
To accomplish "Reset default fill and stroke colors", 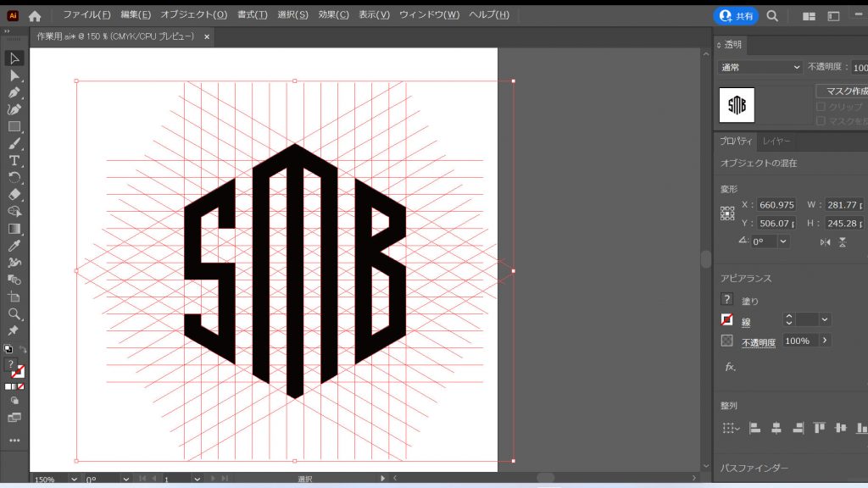I will (x=8, y=349).
